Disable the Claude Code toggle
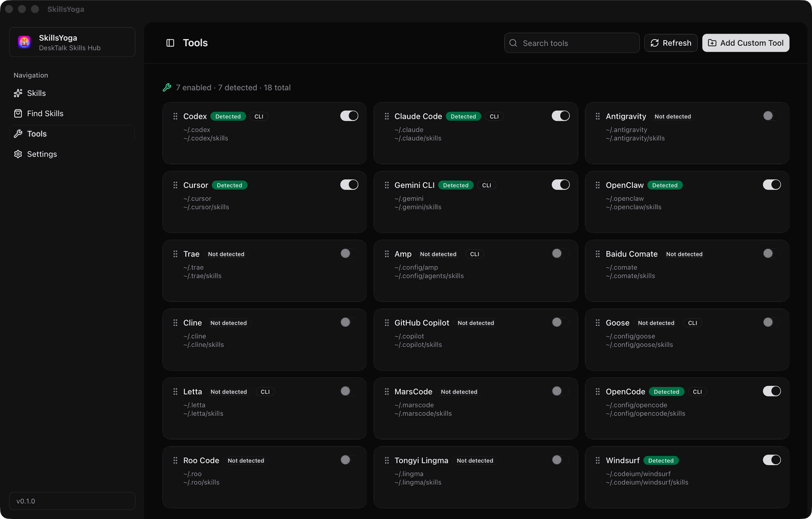Image resolution: width=812 pixels, height=519 pixels. click(560, 116)
